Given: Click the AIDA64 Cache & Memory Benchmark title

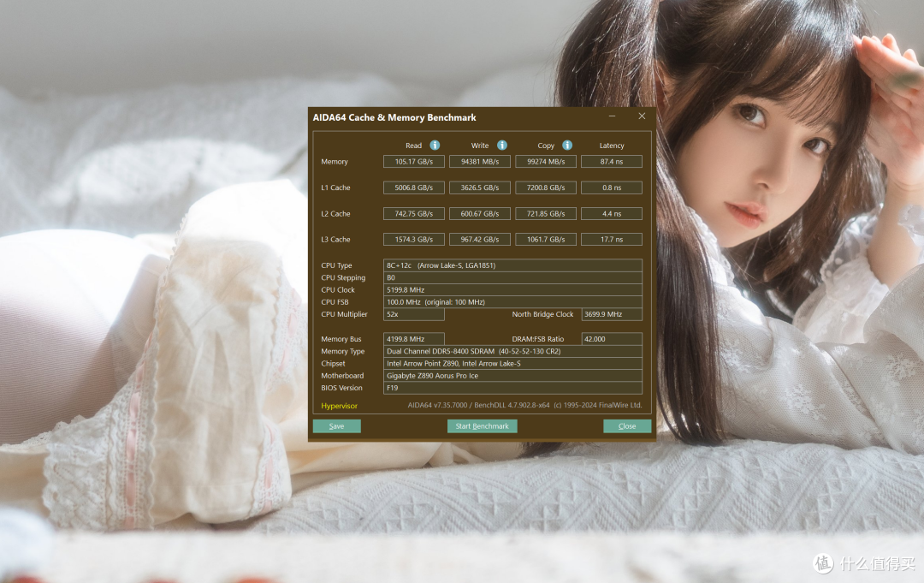Looking at the screenshot, I should 394,117.
